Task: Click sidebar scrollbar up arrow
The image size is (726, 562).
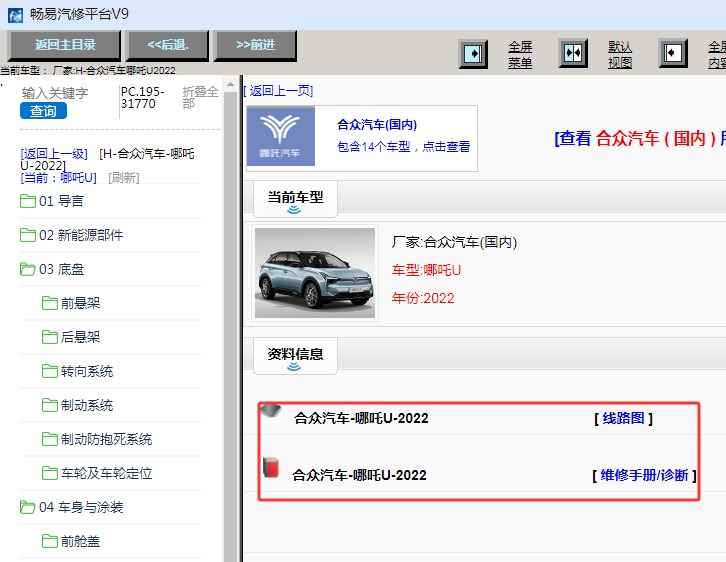Action: click(x=230, y=85)
